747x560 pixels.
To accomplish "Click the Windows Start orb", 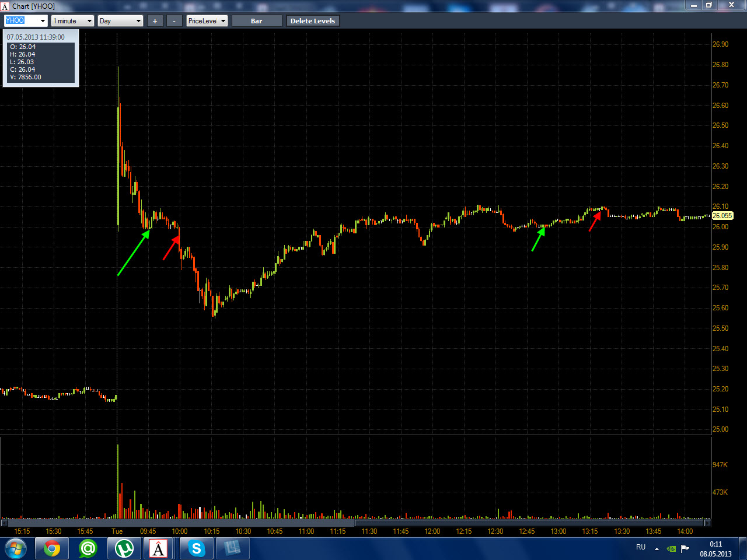I will point(16,549).
